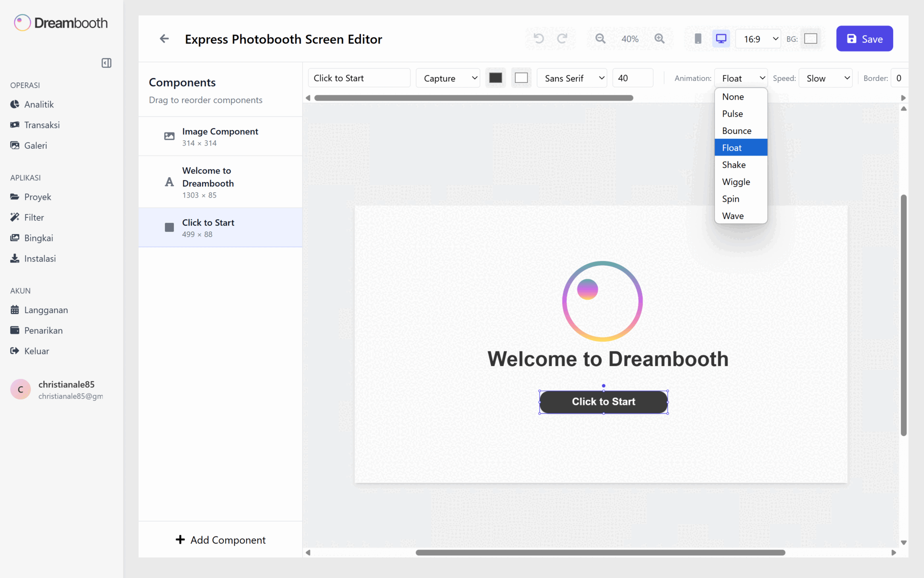Image resolution: width=924 pixels, height=578 pixels.
Task: Choose Shake animation option
Action: [741, 165]
